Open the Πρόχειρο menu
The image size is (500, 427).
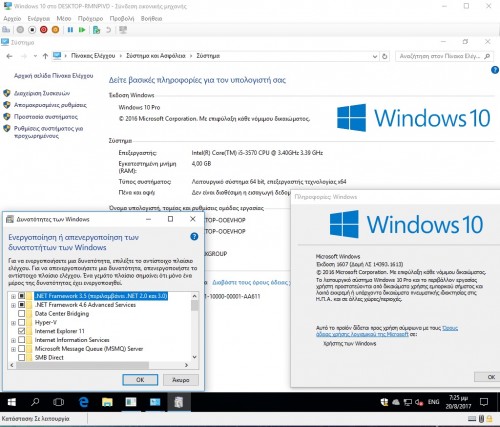(90, 19)
